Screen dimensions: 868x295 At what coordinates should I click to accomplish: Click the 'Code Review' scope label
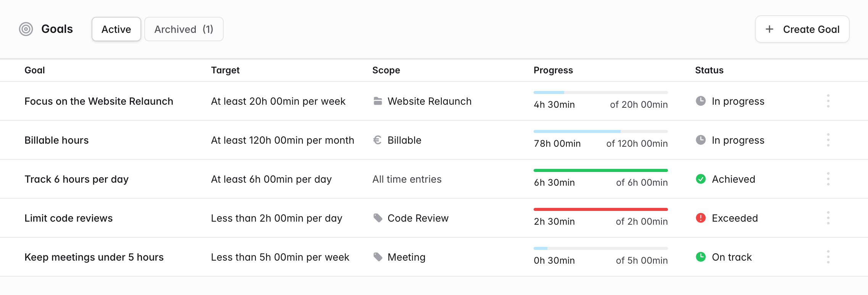coord(418,218)
